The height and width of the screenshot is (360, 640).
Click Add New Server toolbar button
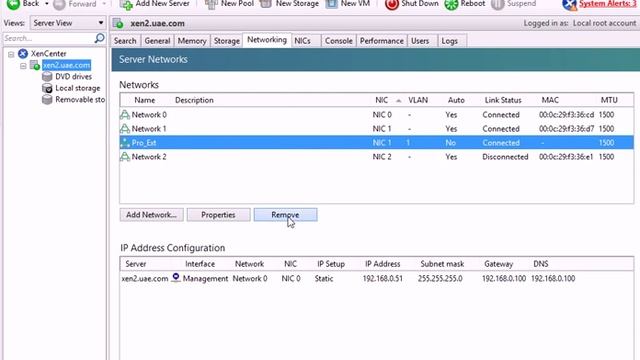[x=155, y=4]
